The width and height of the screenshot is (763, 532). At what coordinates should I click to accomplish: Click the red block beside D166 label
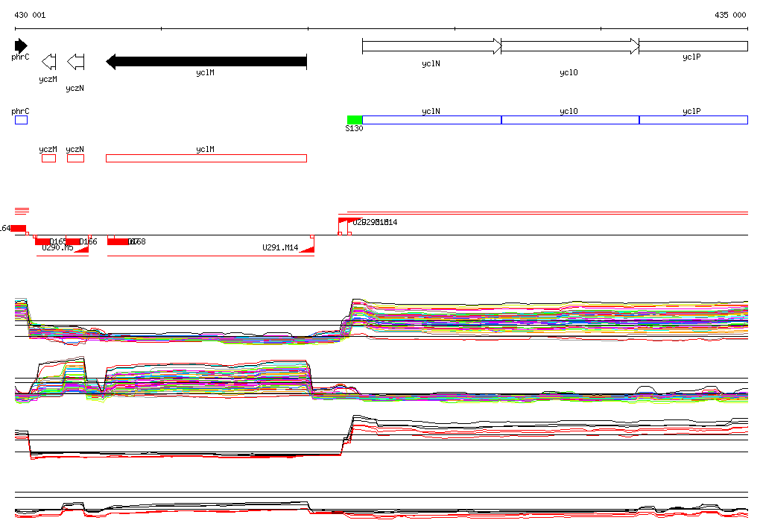pos(73,242)
